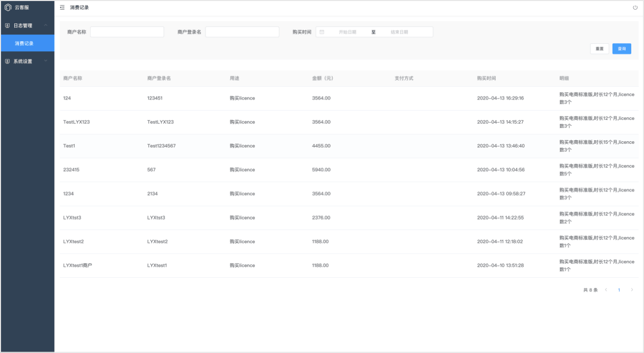Click the 购买时间 column header
Image resolution: width=644 pixels, height=353 pixels.
pyautogui.click(x=487, y=79)
